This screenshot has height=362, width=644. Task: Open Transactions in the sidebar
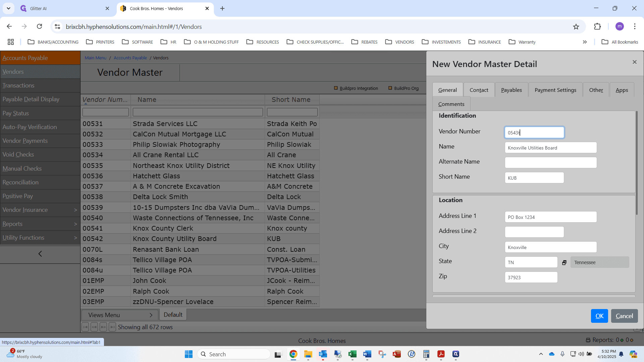tap(40, 85)
